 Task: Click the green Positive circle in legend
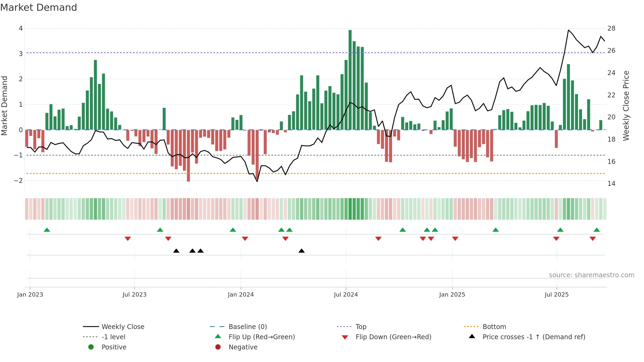point(91,347)
